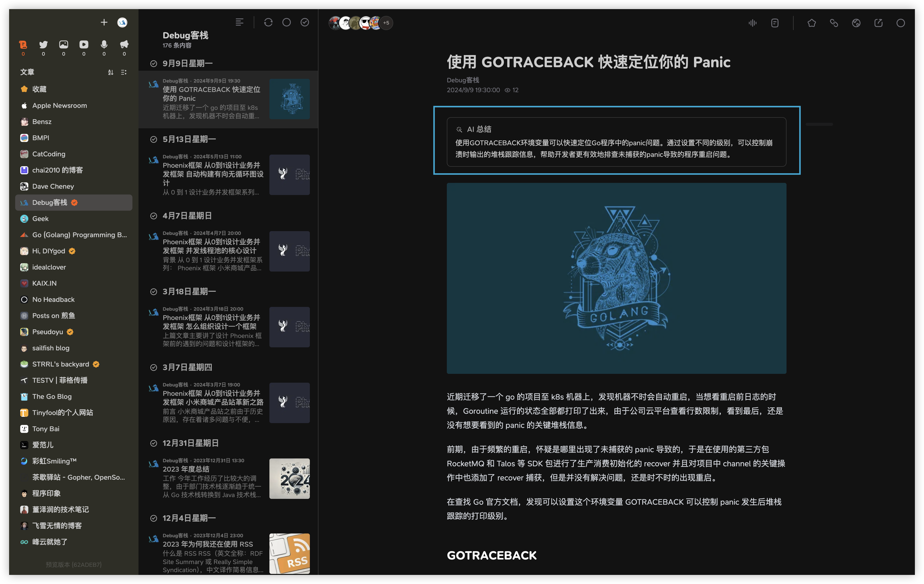Star the current article

[x=812, y=23]
